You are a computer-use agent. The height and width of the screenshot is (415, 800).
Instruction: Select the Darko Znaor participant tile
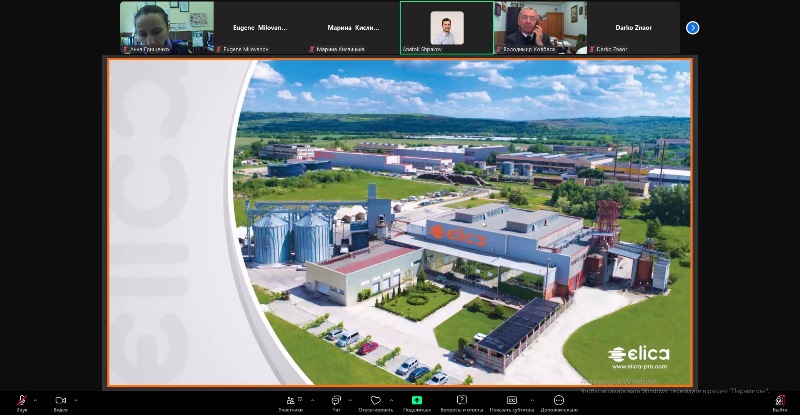(633, 28)
